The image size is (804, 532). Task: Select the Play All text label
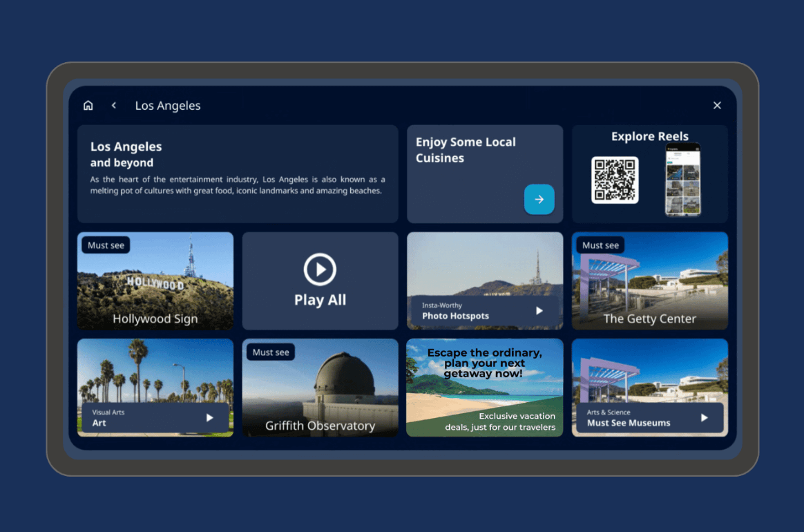[x=320, y=301]
